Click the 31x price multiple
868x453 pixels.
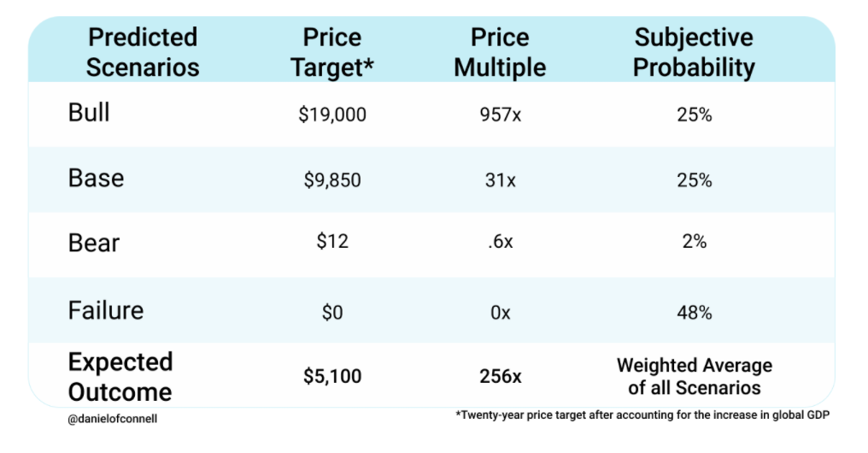(500, 180)
